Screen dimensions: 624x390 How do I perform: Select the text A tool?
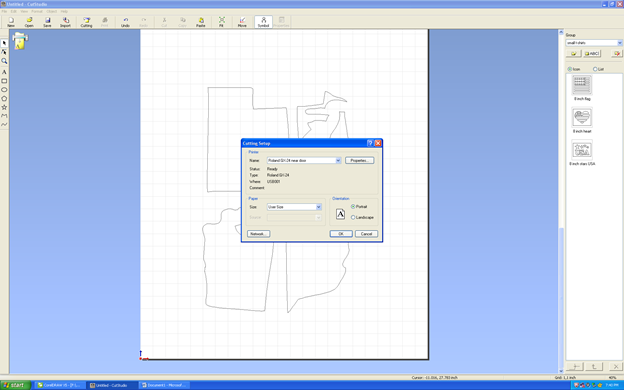pos(4,72)
